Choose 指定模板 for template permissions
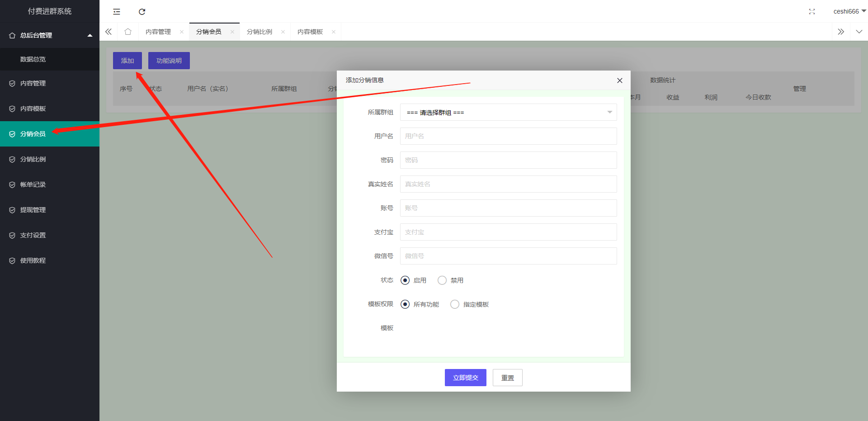The height and width of the screenshot is (421, 868). pos(454,304)
